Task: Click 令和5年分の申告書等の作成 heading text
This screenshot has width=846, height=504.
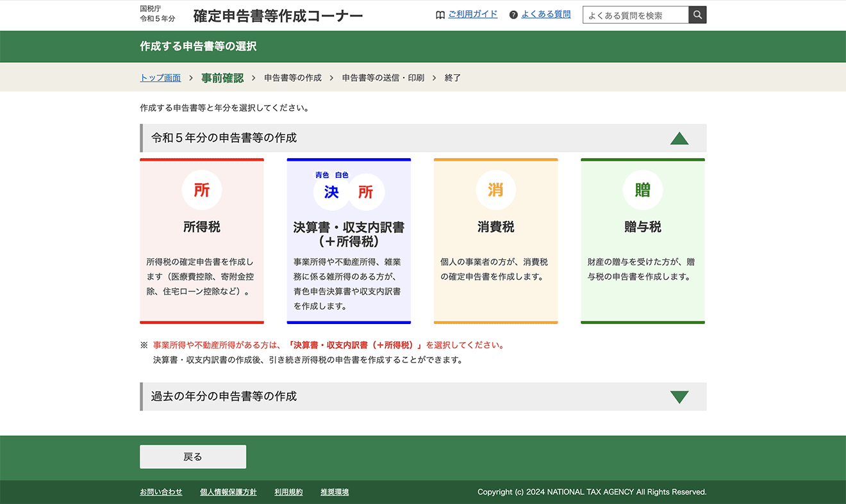Action: point(224,138)
